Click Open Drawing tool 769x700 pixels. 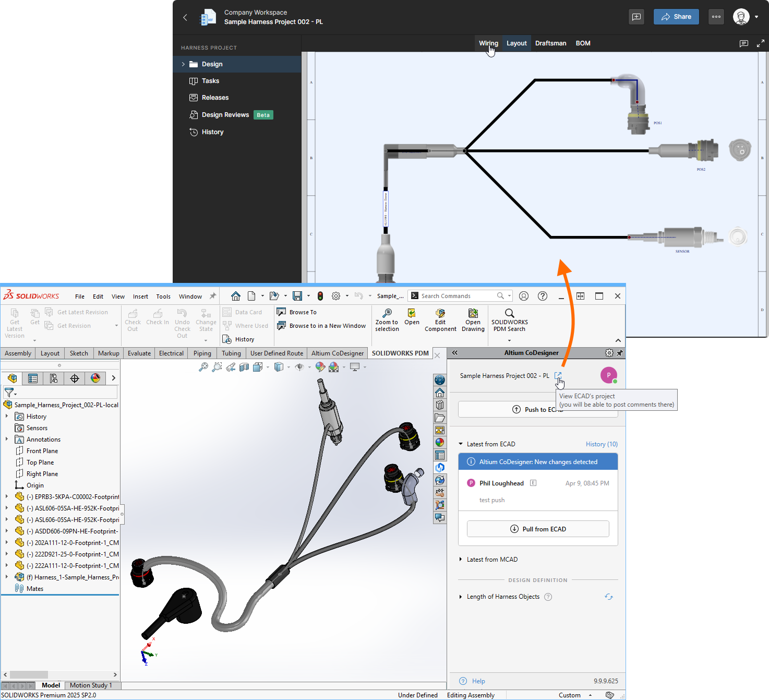pos(473,320)
